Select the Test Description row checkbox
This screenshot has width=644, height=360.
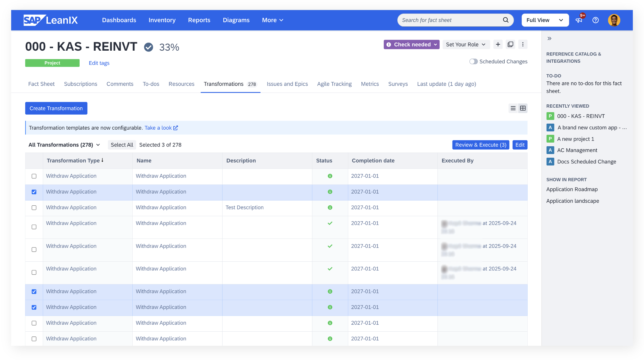tap(34, 208)
